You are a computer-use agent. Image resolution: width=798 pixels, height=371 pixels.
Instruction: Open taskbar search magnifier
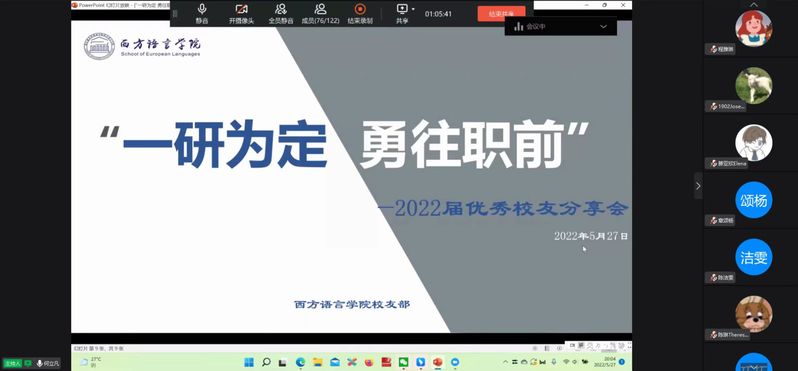tap(266, 362)
